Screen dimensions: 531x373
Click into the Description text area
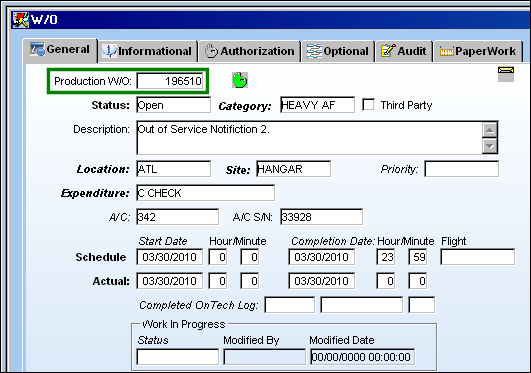click(309, 137)
